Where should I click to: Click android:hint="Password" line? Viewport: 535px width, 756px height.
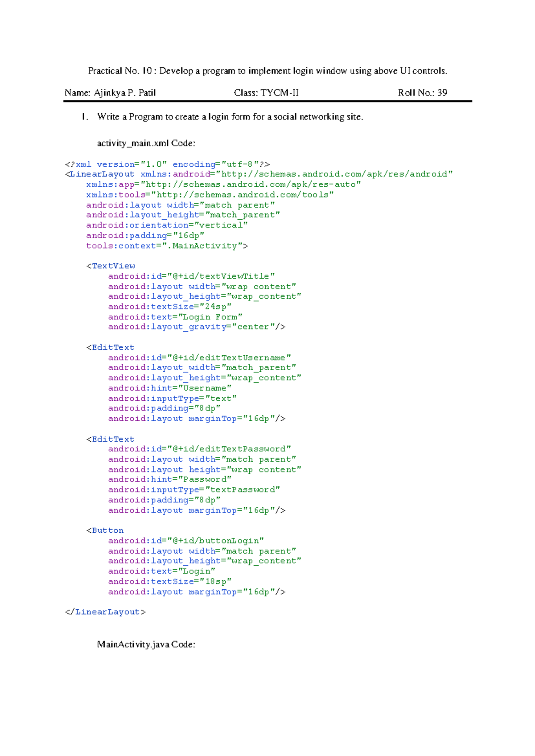[x=170, y=480]
